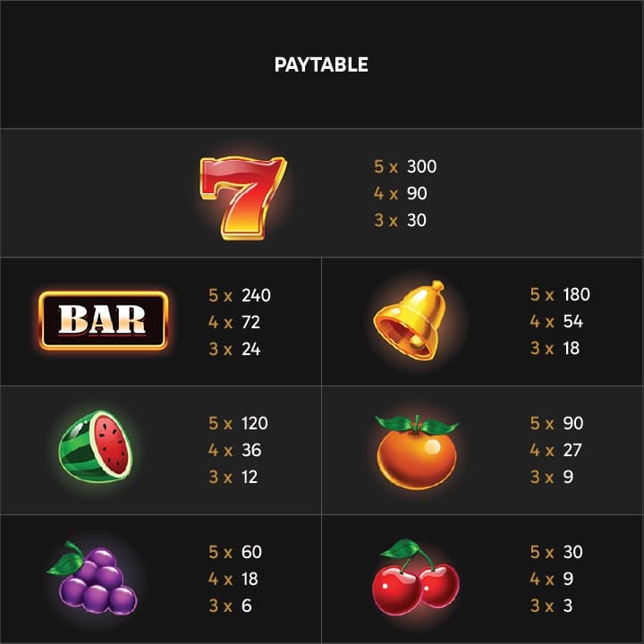Click the orange fruit symbol
This screenshot has width=644, height=644.
click(x=417, y=452)
